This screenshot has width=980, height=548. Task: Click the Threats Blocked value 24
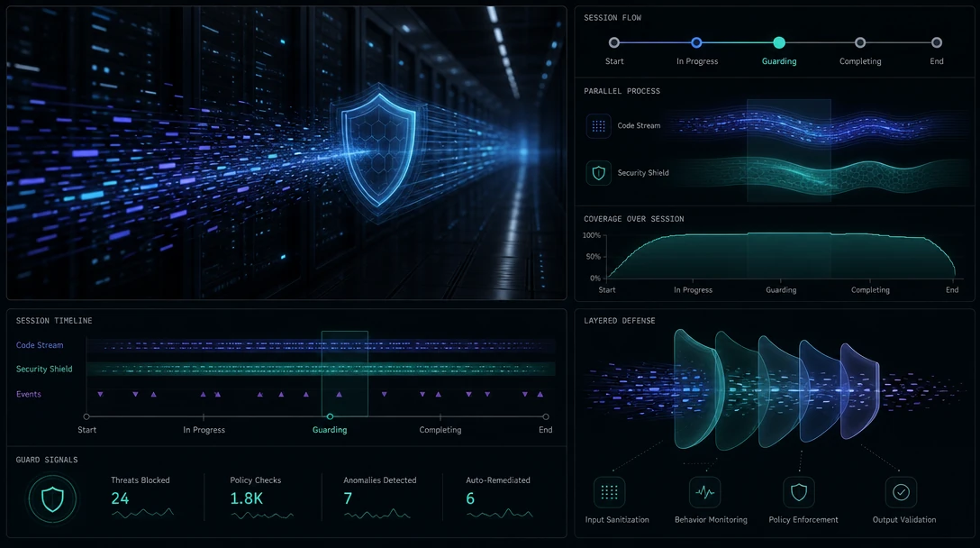pos(120,498)
